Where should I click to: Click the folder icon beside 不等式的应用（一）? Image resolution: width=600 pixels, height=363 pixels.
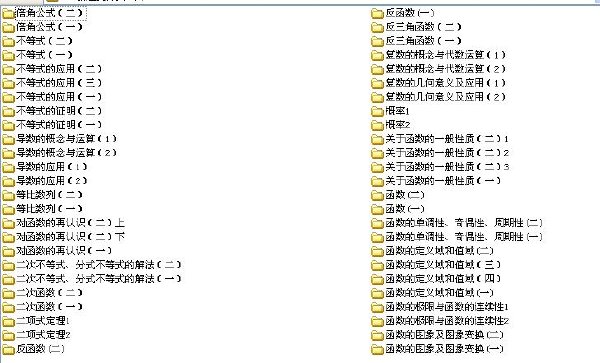8,97
